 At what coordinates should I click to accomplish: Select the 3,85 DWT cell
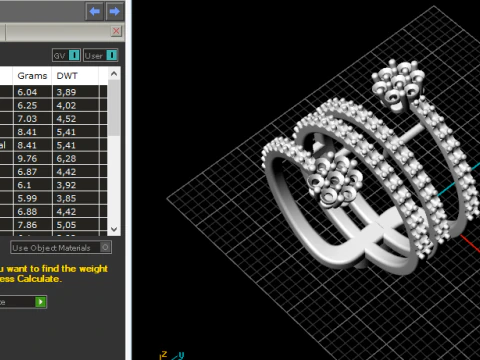pos(76,198)
